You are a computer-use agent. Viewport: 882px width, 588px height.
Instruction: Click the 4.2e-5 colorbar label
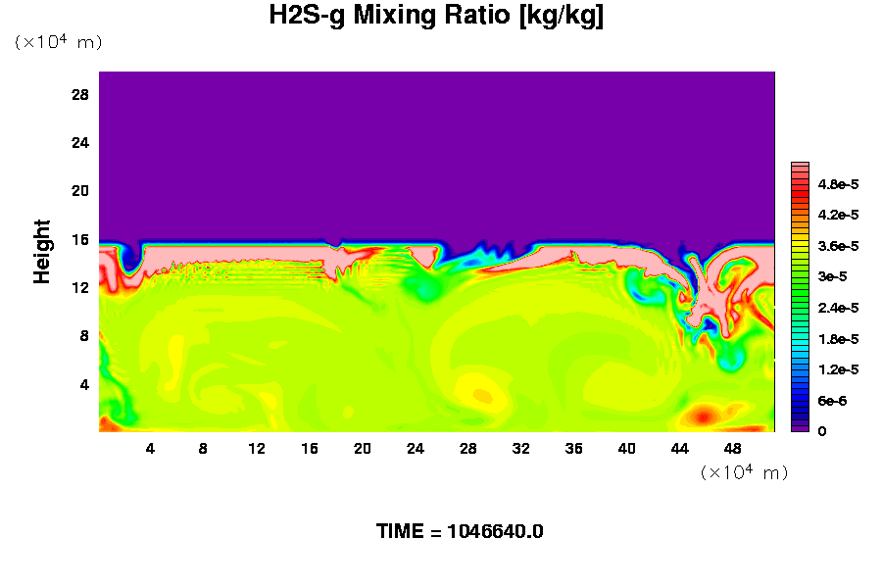(x=838, y=215)
